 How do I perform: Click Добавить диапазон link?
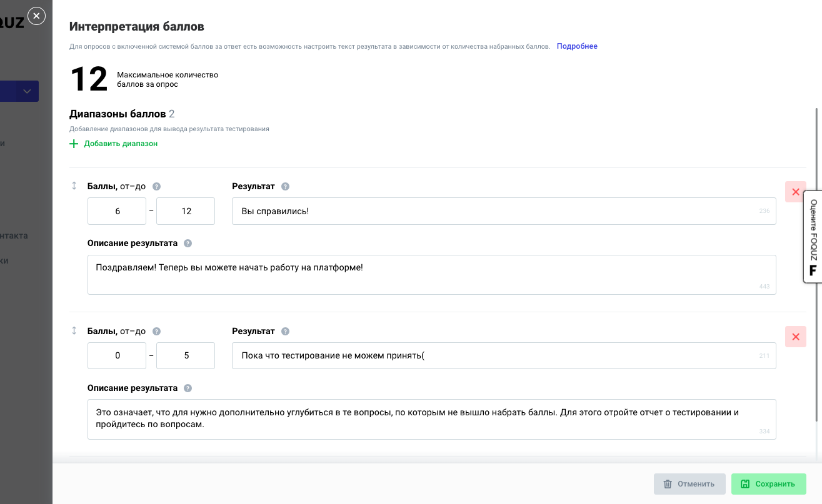pos(121,144)
